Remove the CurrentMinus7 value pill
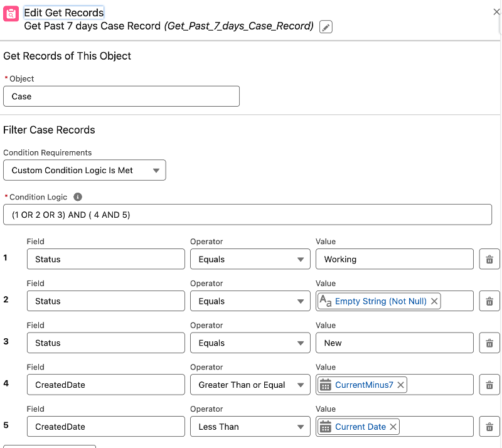 (400, 385)
